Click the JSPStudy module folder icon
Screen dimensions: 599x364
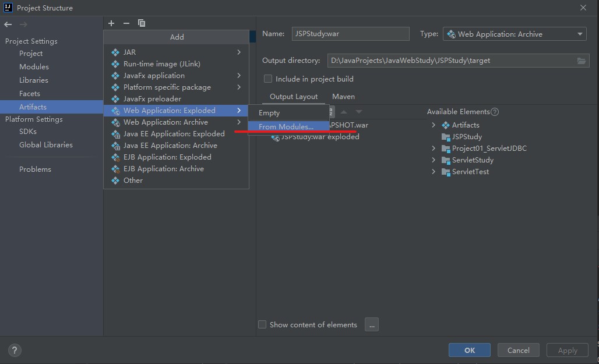(446, 137)
